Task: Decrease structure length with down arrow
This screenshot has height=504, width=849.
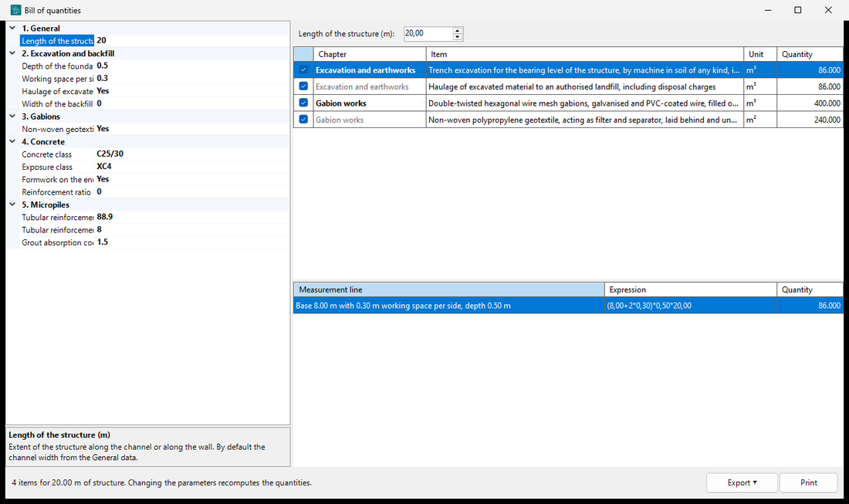Action: pos(458,37)
